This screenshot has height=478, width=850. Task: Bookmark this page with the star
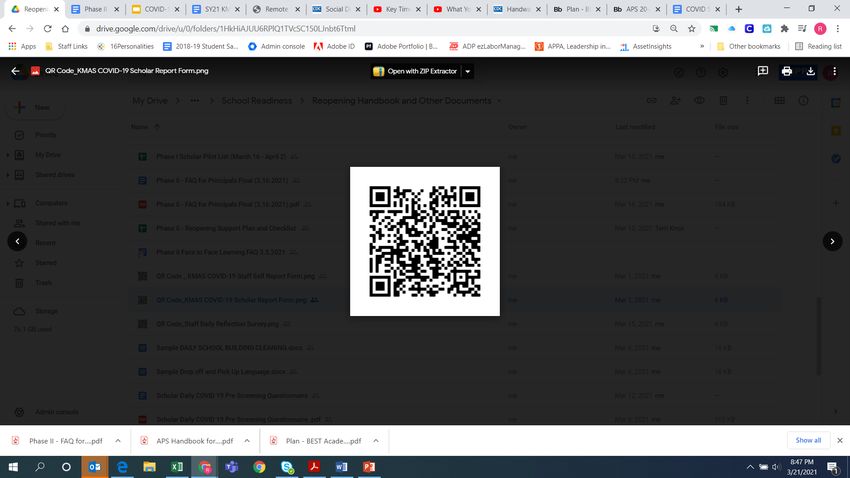(691, 29)
